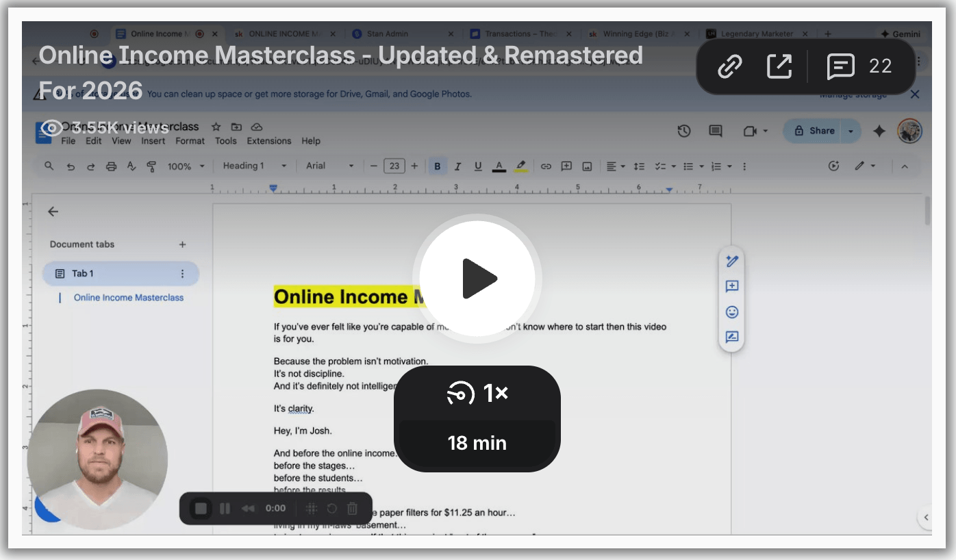Screen dimensions: 956x560
Task: Change the 1× playback speed
Action: pos(477,394)
